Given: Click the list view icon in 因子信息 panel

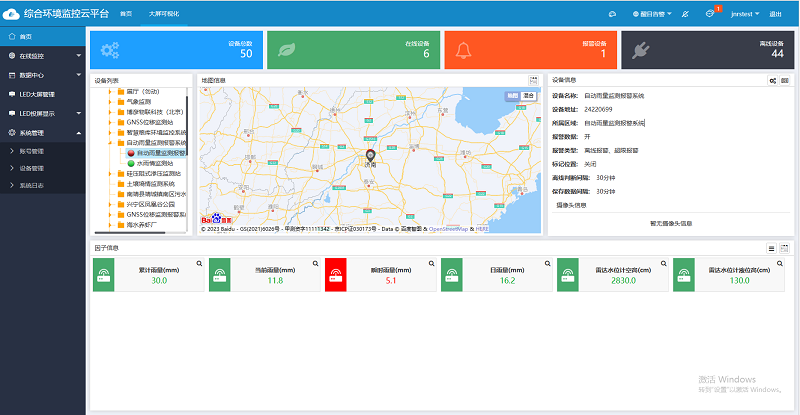Looking at the screenshot, I should [x=771, y=247].
